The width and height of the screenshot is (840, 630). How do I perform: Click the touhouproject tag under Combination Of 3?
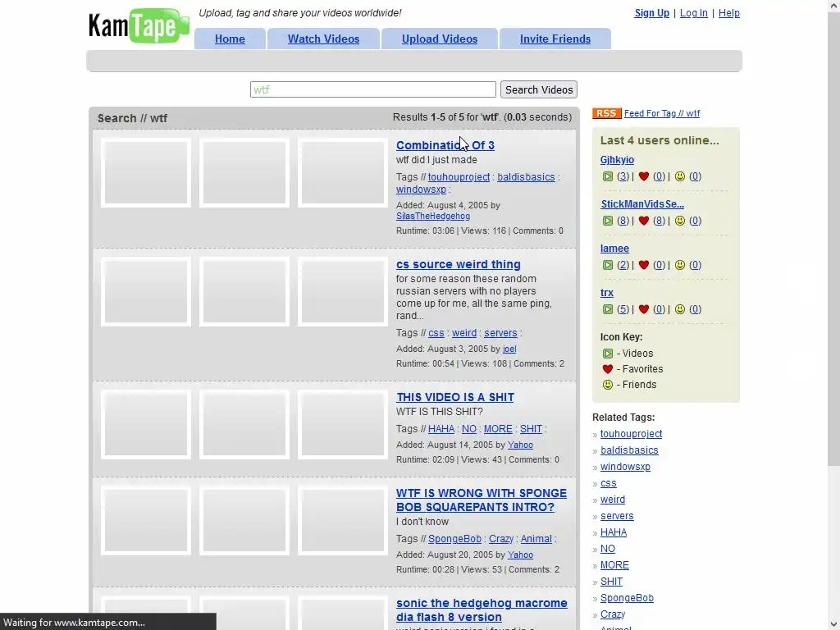click(x=459, y=177)
